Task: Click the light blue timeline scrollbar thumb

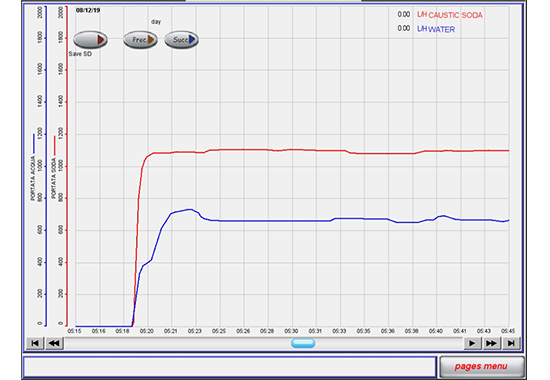Action: click(x=303, y=343)
